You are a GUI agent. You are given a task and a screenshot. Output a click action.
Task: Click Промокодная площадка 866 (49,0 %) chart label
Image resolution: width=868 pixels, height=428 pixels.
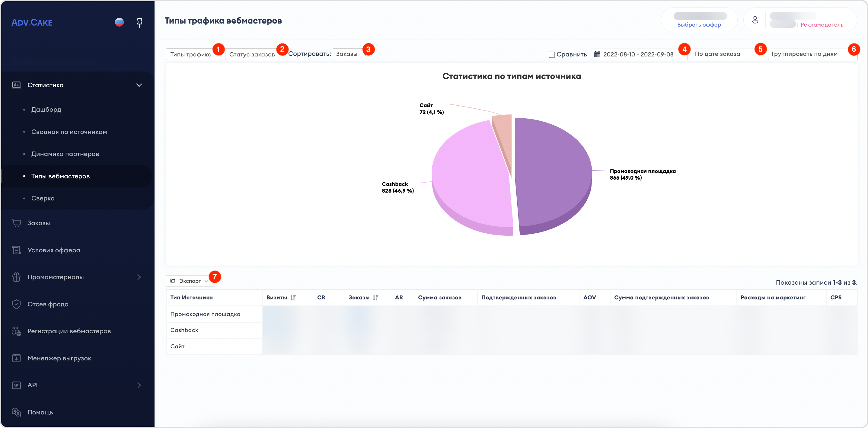[x=643, y=174]
